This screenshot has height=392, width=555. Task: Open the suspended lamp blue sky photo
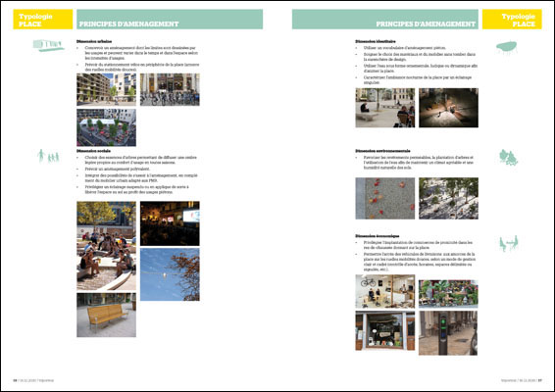click(170, 274)
